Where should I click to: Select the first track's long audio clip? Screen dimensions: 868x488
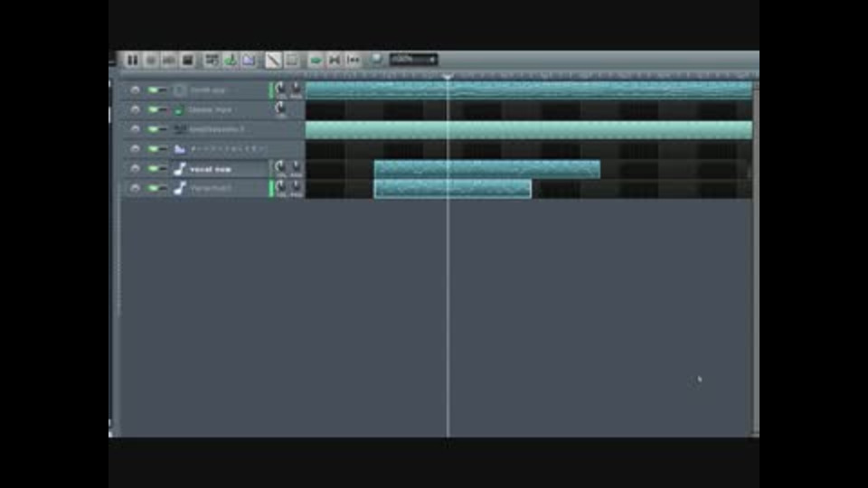529,89
